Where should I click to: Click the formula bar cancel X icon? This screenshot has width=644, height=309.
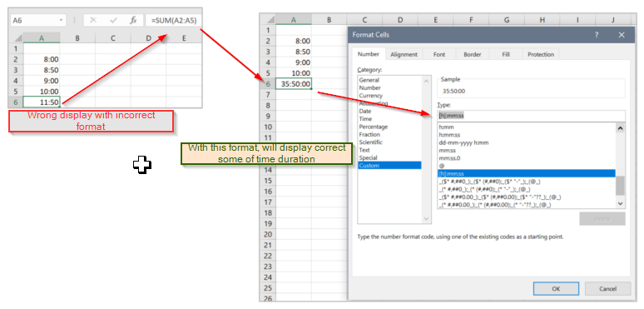pyautogui.click(x=93, y=21)
